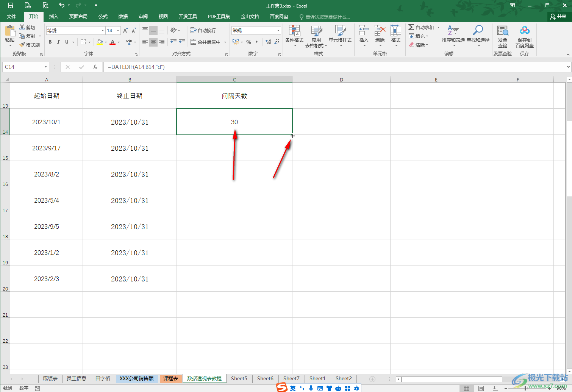The height and width of the screenshot is (392, 572).
Task: Click the Increase Decimal icon
Action: coord(268,42)
